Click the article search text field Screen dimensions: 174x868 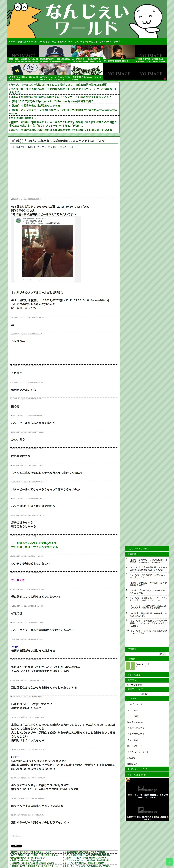[x=144, y=654]
